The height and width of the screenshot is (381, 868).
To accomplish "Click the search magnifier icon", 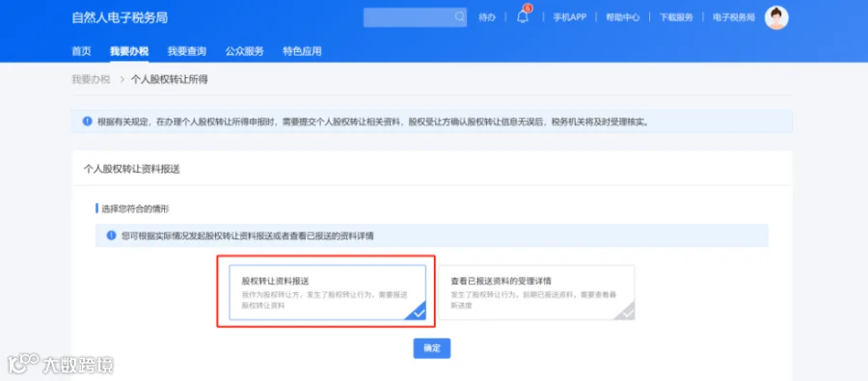I will 460,16.
